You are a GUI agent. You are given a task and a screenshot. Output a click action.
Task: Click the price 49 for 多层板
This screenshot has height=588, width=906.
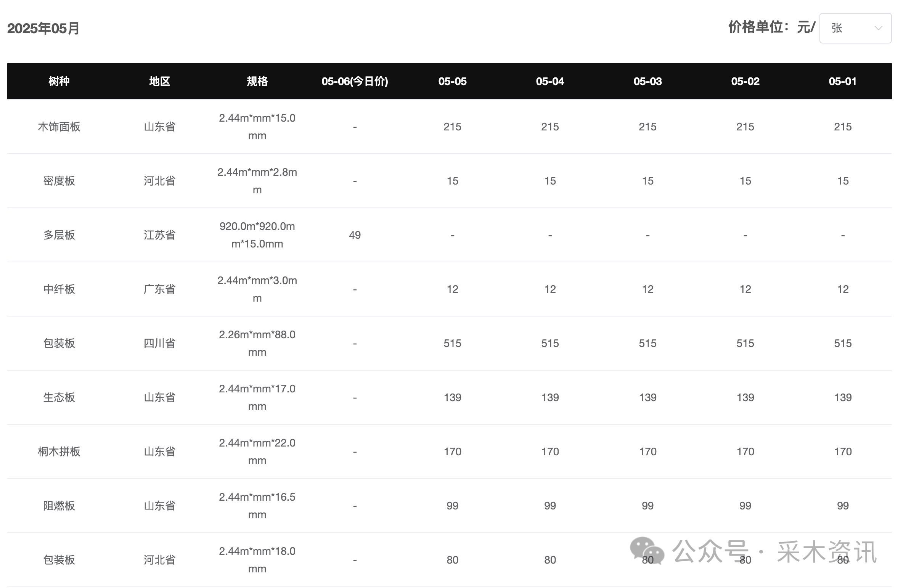pos(355,235)
